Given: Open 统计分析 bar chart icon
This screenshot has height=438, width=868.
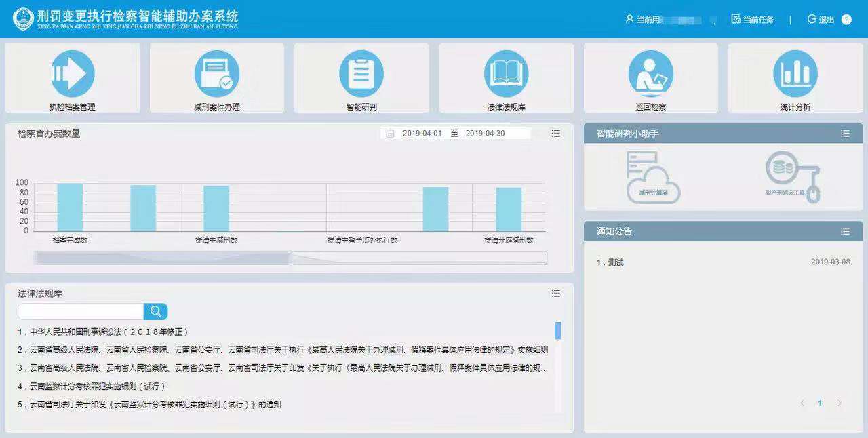Looking at the screenshot, I should (x=795, y=74).
